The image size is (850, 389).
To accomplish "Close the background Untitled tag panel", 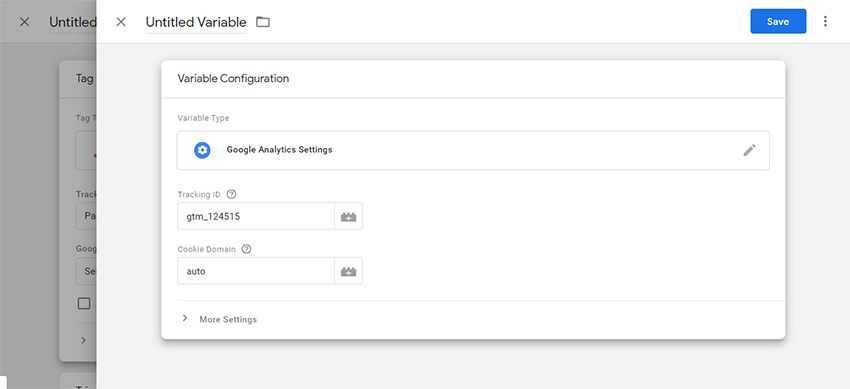I will pyautogui.click(x=24, y=22).
